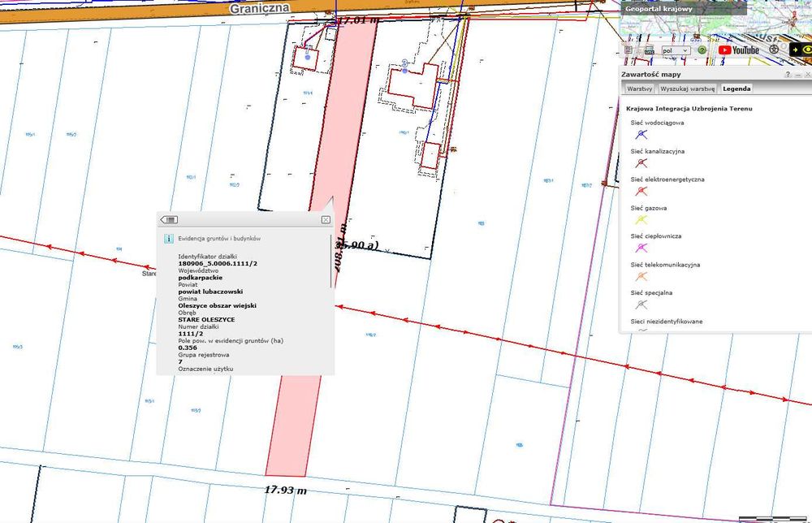The width and height of the screenshot is (812, 523).
Task: Click the podkarpackie value in the popup
Action: [x=200, y=278]
